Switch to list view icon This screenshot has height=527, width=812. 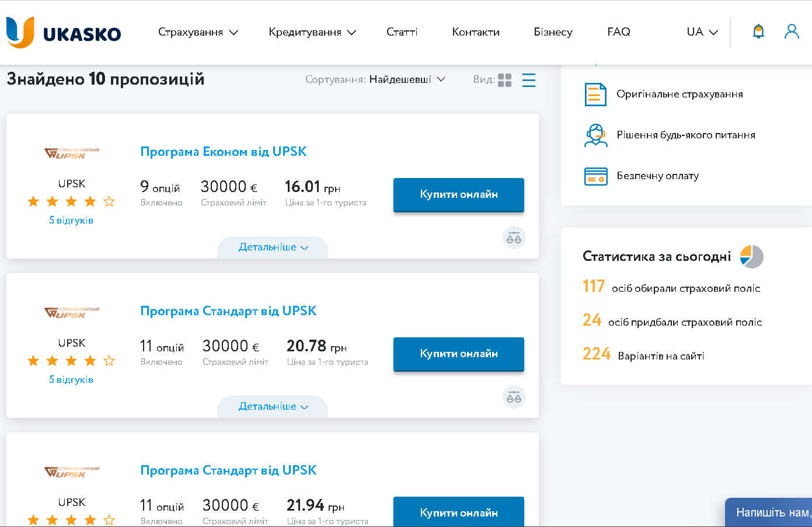(529, 80)
